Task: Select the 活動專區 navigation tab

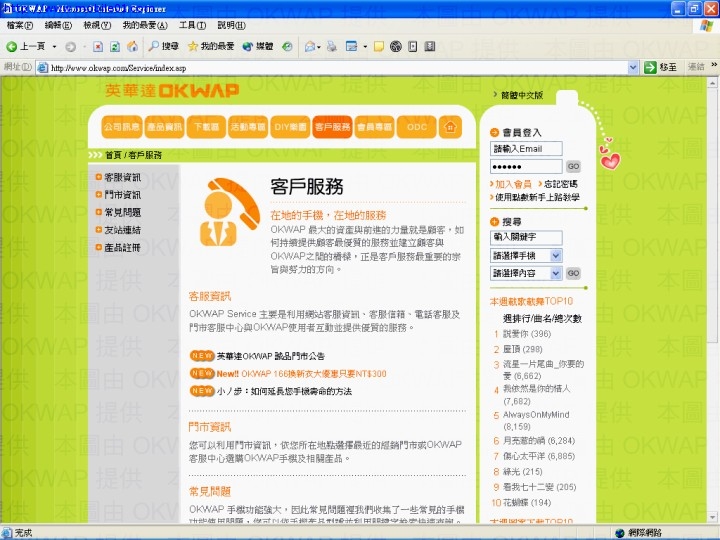Action: [x=248, y=127]
